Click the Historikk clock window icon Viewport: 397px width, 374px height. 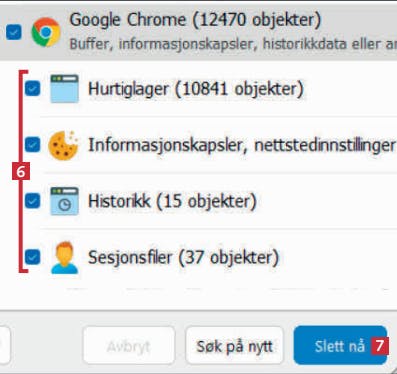tap(64, 201)
